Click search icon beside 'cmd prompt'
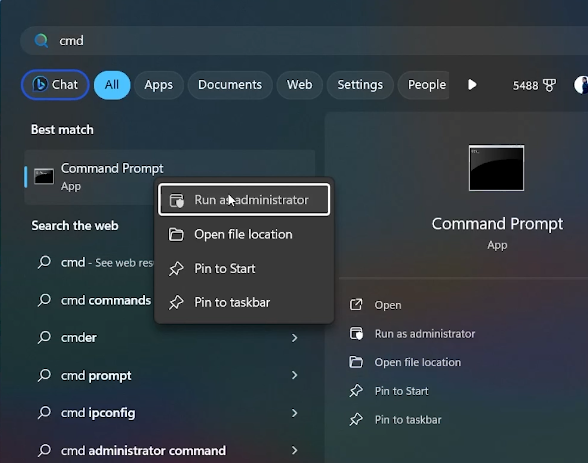 click(x=44, y=375)
